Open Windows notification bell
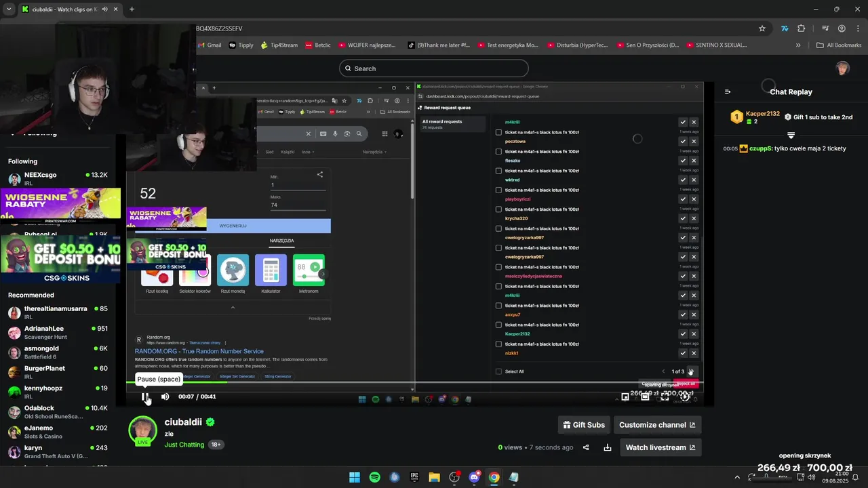Image resolution: width=868 pixels, height=488 pixels. click(856, 477)
